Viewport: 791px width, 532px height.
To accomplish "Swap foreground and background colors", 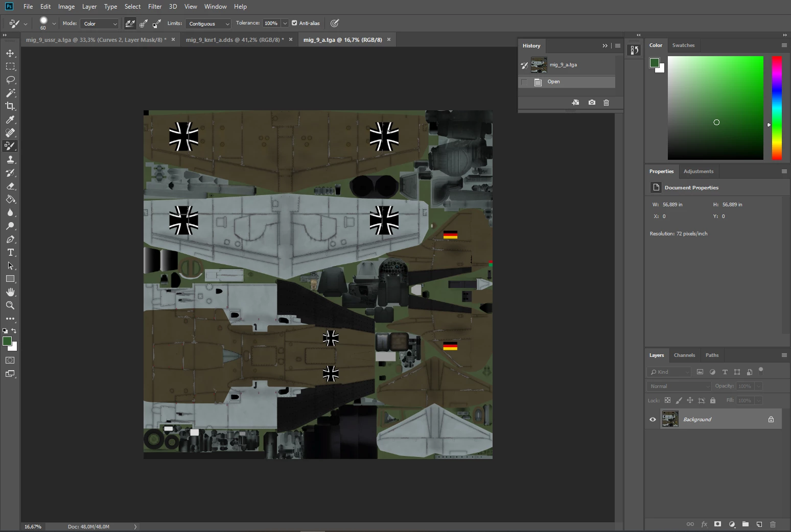I will click(14, 331).
